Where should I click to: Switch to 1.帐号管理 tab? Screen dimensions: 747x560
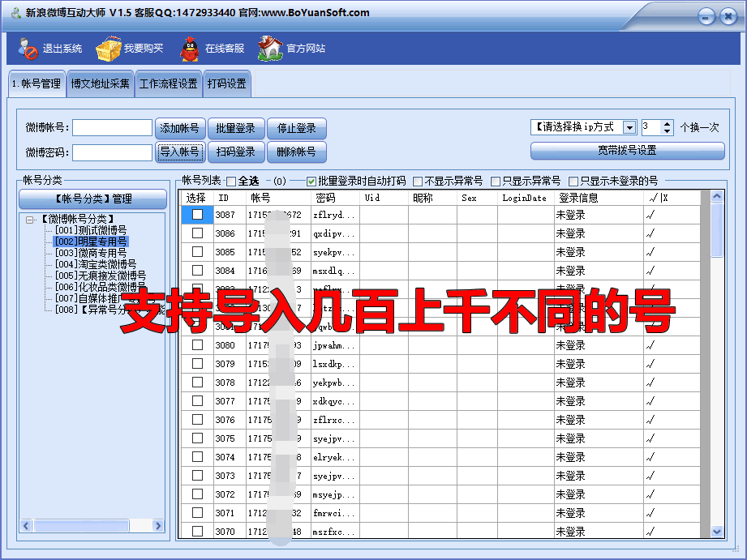(x=36, y=83)
